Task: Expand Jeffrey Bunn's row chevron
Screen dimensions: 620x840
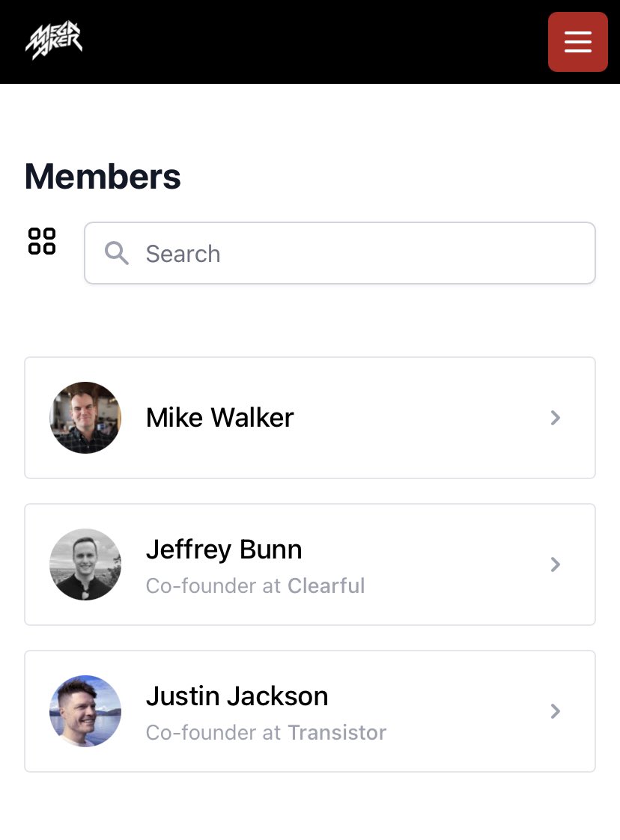Action: tap(556, 564)
